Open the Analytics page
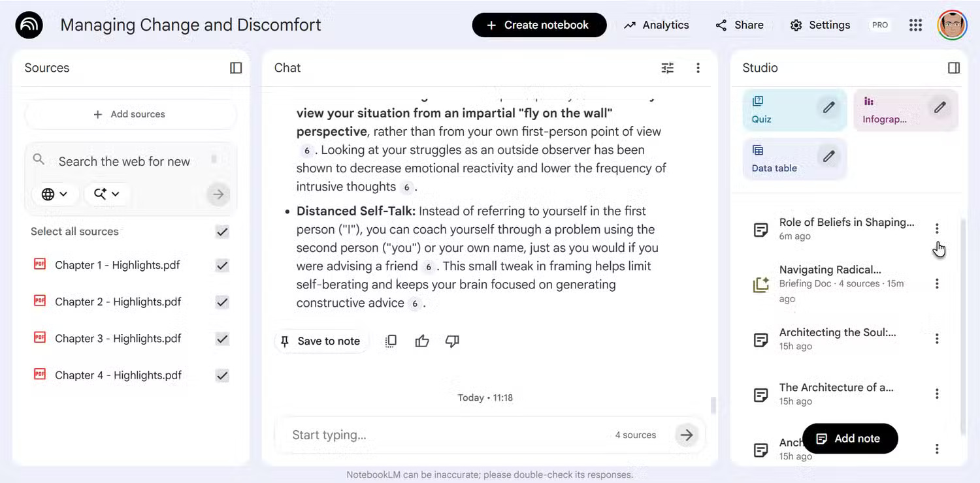The width and height of the screenshot is (980, 483). point(656,25)
